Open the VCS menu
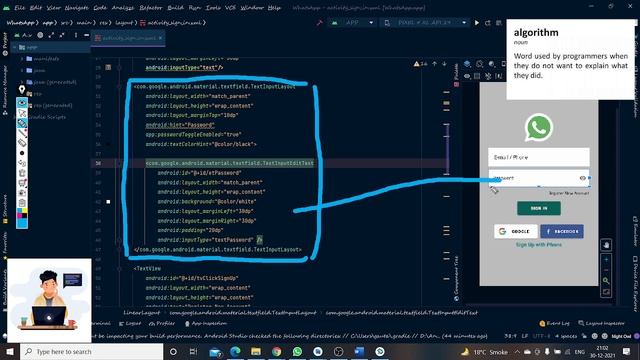The image size is (640, 360). click(230, 8)
